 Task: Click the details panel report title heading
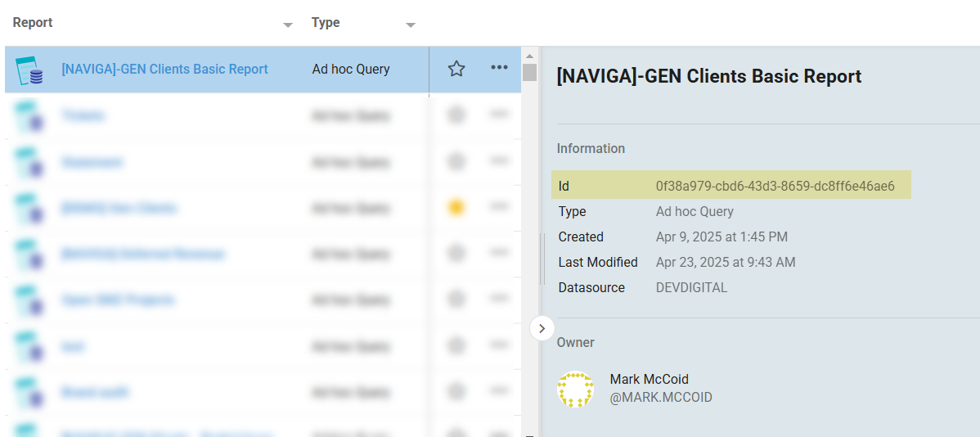708,76
